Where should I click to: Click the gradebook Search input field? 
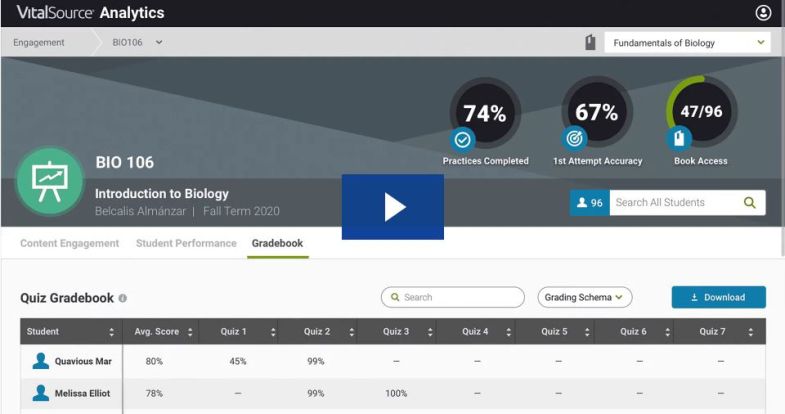(460, 297)
